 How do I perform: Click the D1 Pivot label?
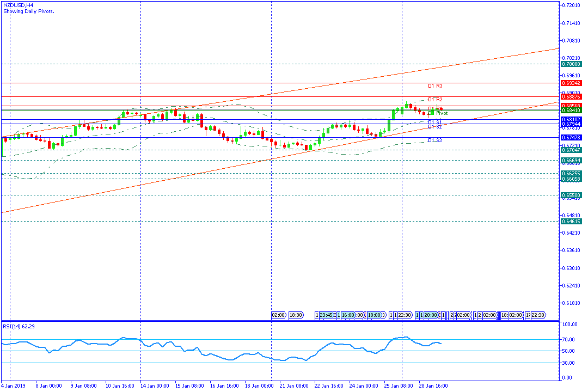(438, 113)
